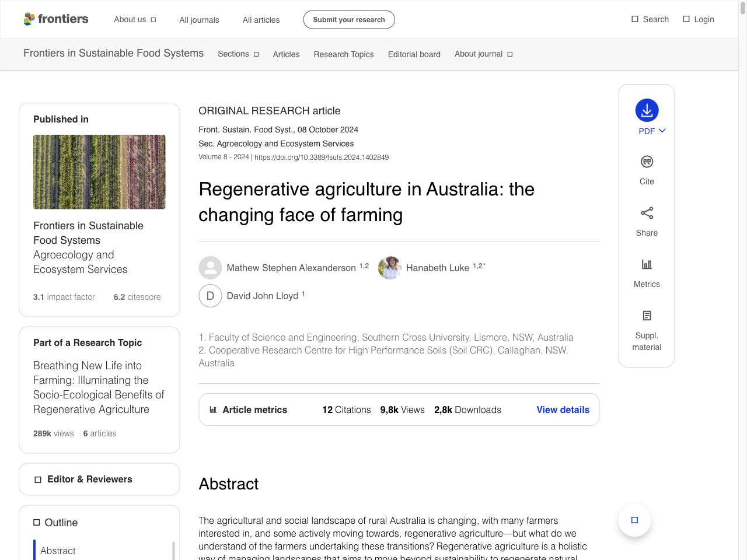Click the Search icon
This screenshot has width=747, height=560.
click(634, 19)
